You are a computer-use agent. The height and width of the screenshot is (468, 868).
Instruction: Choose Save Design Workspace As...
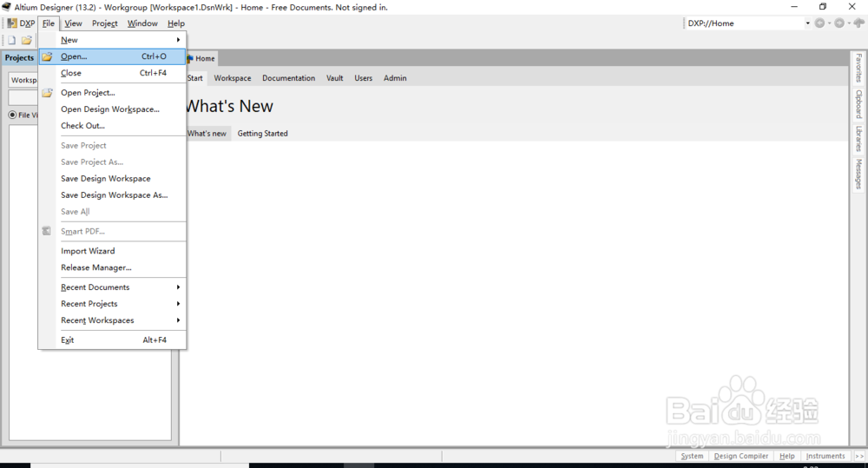pos(112,195)
